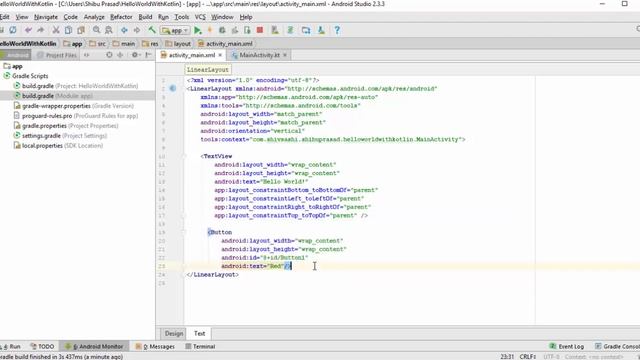Click the Help question mark icon
640x360 pixels.
[x=337, y=30]
